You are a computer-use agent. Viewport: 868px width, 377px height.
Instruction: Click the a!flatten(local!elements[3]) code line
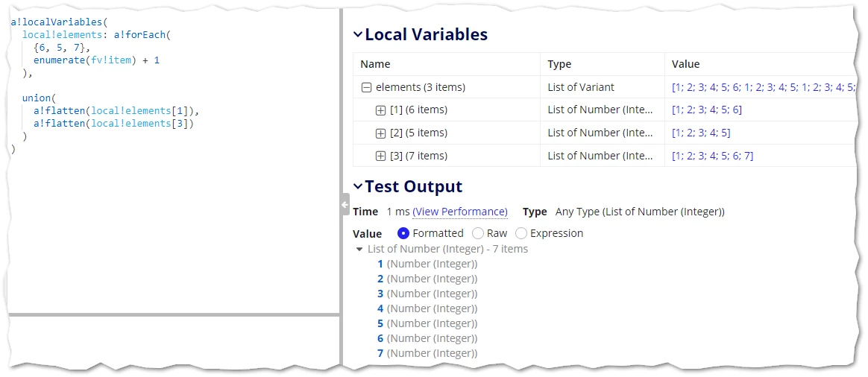[114, 123]
